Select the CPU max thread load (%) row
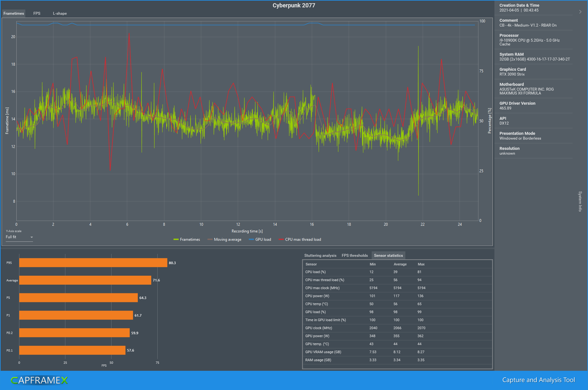Viewport: 588px width, 390px height. click(x=397, y=280)
